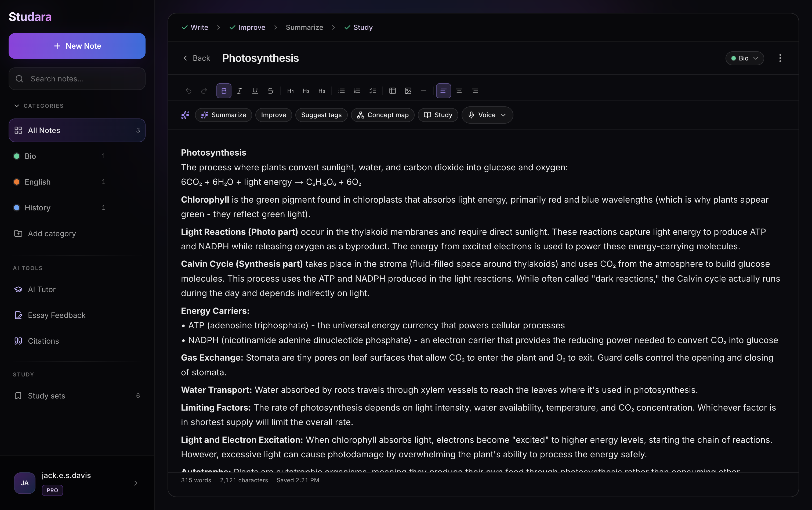
Task: Insert a numbered list
Action: (357, 91)
